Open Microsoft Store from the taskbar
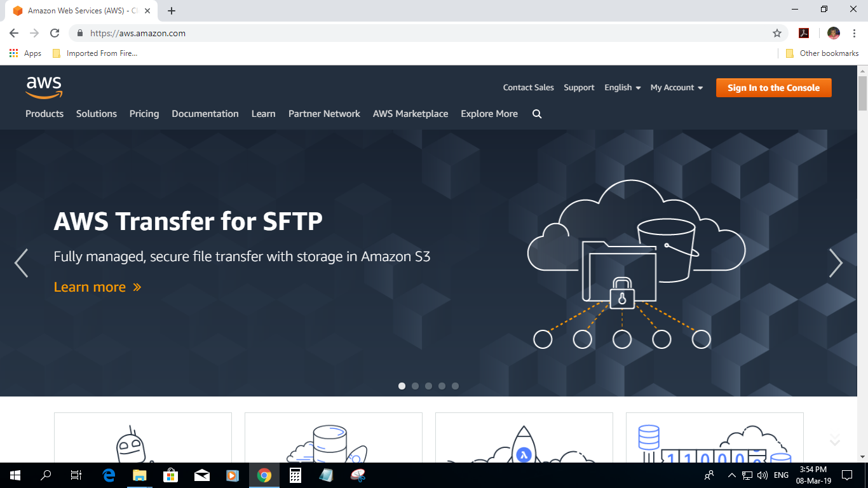The height and width of the screenshot is (488, 868). click(171, 475)
